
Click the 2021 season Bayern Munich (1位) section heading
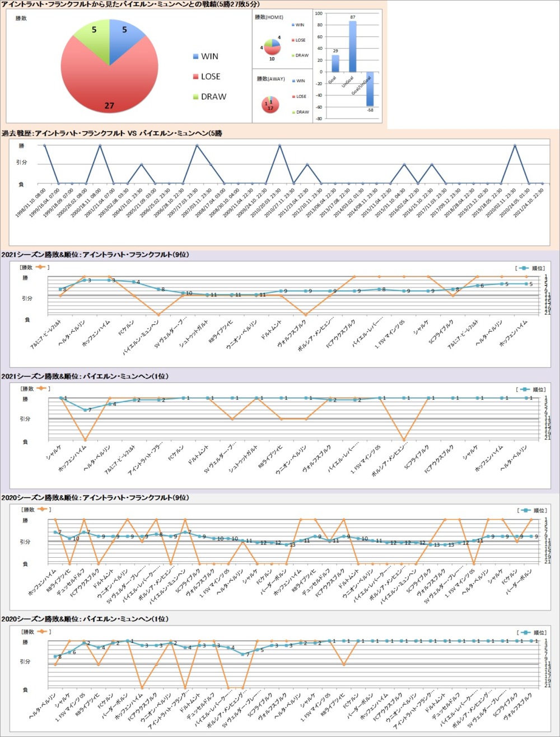pos(85,376)
